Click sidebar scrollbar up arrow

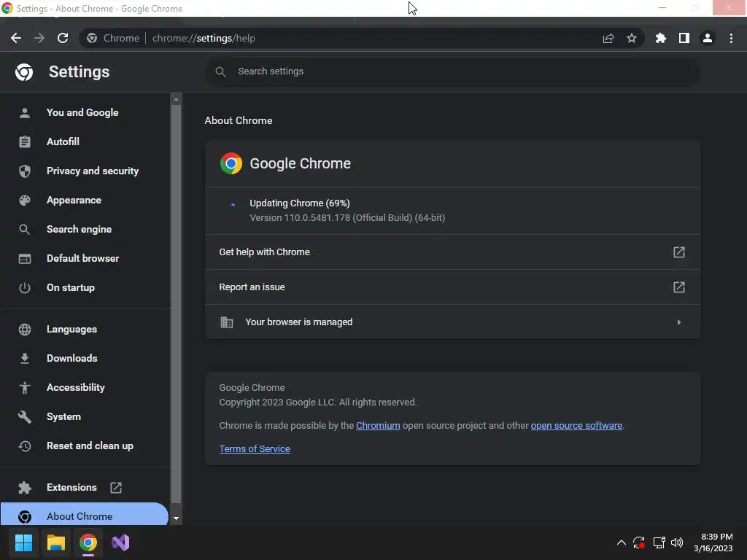pos(176,99)
